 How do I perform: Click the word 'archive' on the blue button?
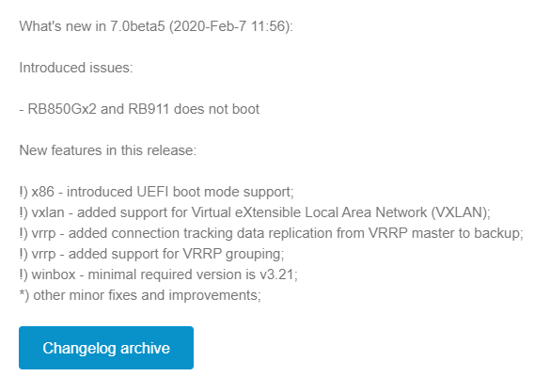coord(145,348)
